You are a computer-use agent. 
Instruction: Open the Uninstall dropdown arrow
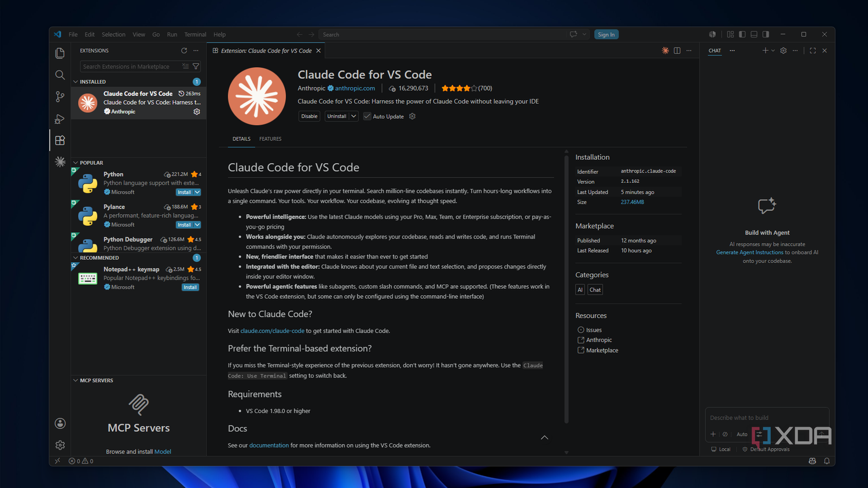tap(354, 116)
